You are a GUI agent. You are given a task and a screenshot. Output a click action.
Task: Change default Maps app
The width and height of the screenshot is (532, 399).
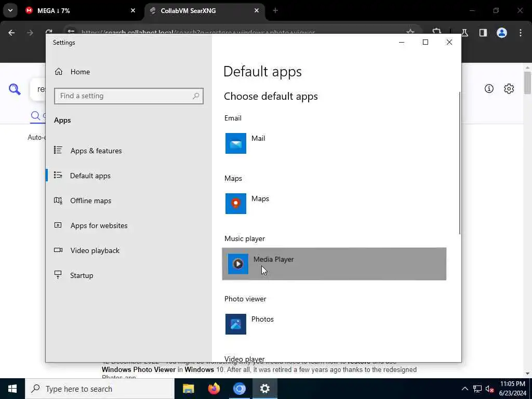334,204
